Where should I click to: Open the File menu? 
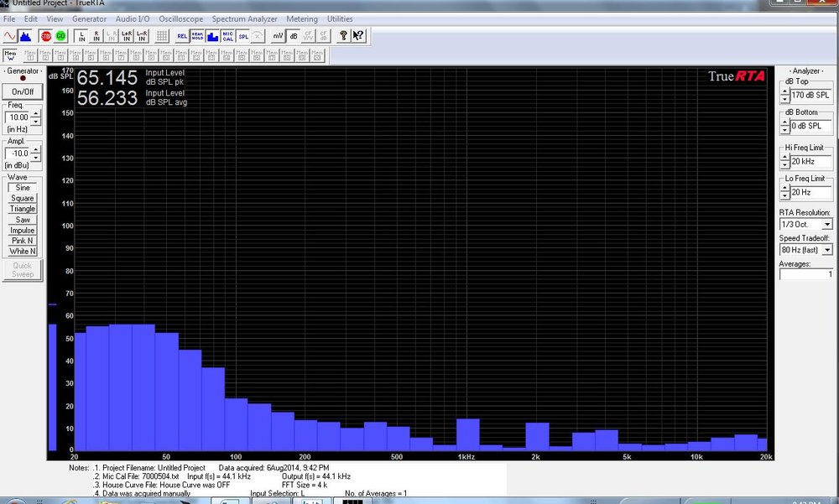click(x=9, y=18)
